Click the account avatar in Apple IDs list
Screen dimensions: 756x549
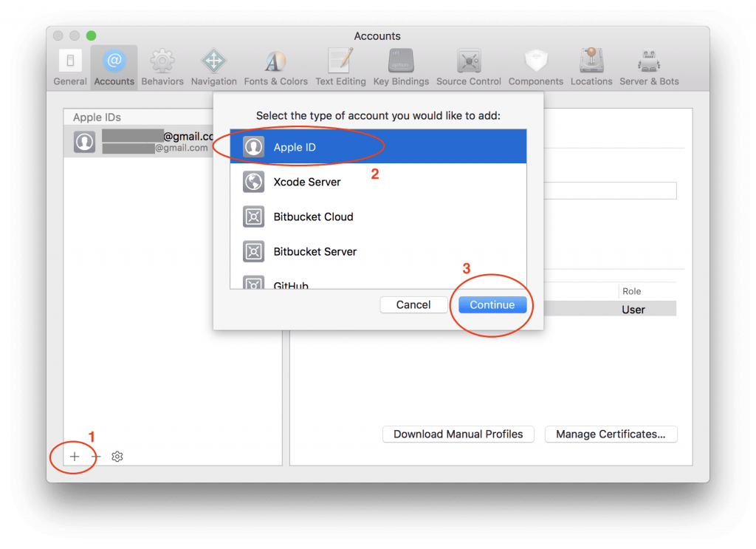pyautogui.click(x=84, y=142)
